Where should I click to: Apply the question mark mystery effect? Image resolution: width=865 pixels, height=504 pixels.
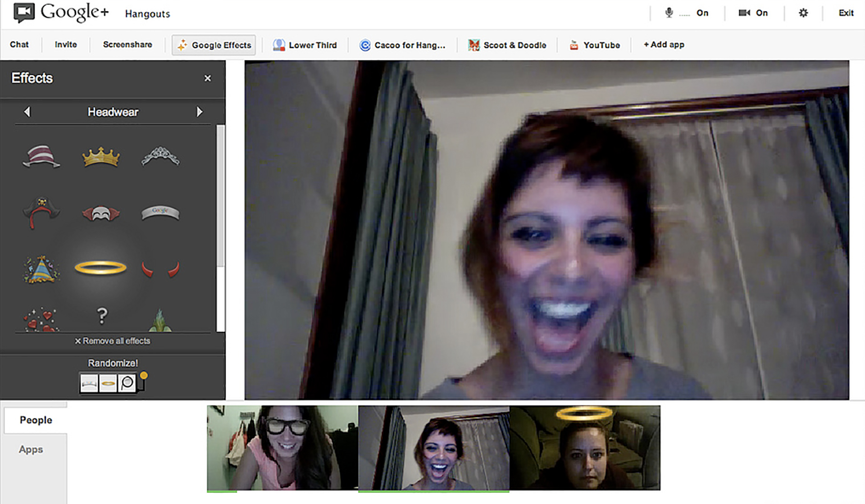pyautogui.click(x=102, y=316)
